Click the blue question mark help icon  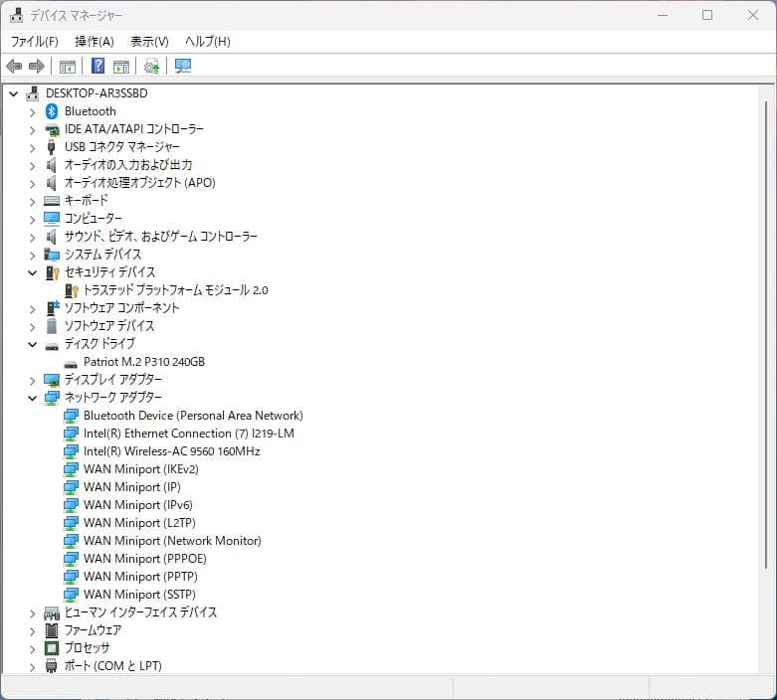coord(97,66)
